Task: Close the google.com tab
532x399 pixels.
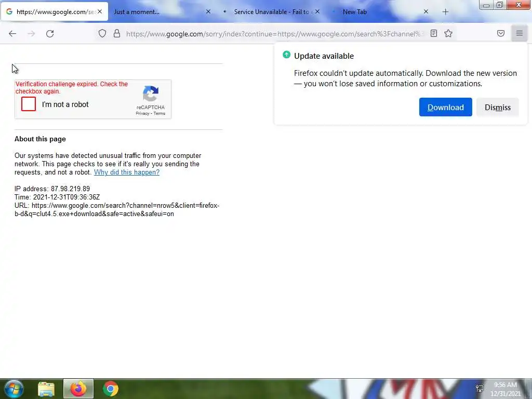Action: click(x=100, y=11)
